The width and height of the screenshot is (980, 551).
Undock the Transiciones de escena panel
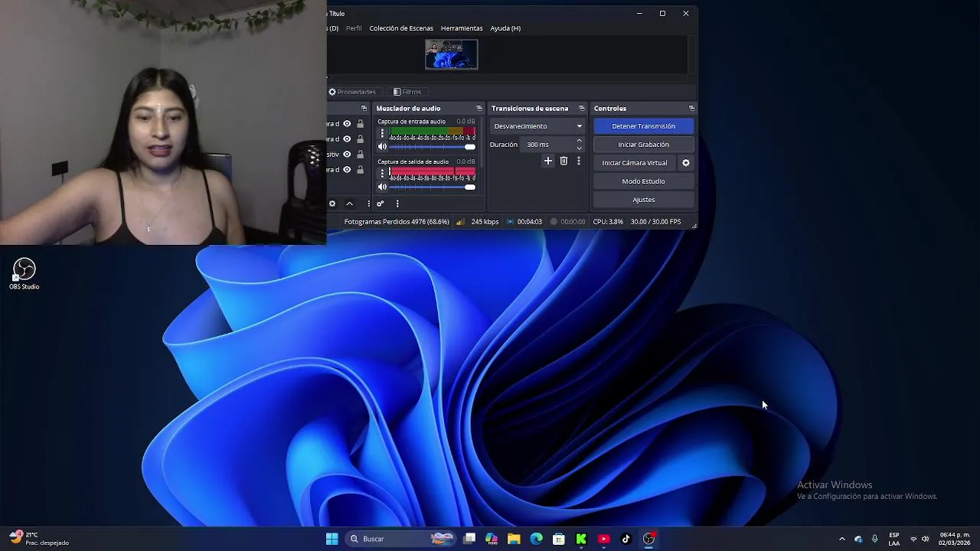[581, 108]
